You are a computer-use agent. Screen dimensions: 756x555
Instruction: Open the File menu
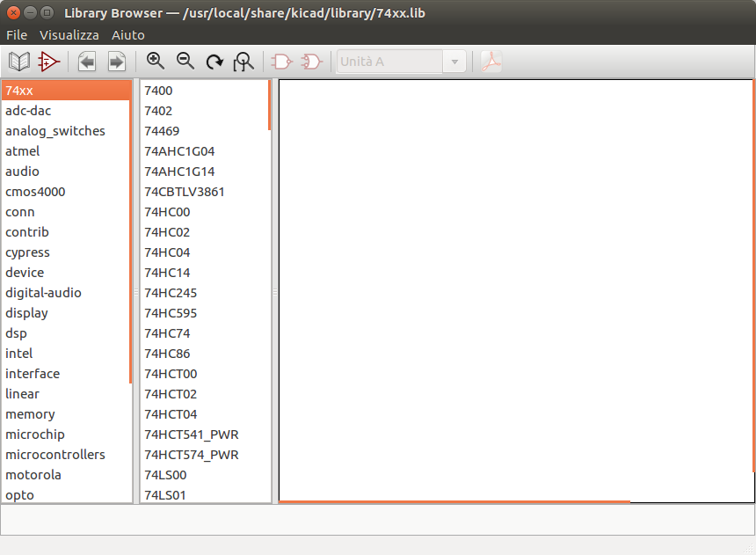[x=17, y=35]
